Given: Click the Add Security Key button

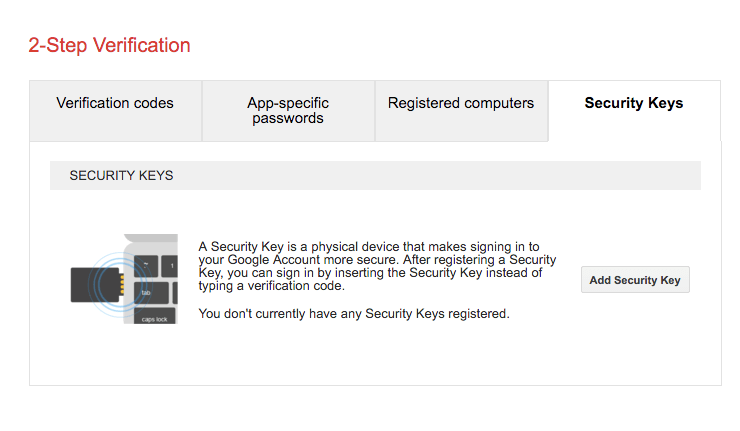Looking at the screenshot, I should click(x=635, y=280).
